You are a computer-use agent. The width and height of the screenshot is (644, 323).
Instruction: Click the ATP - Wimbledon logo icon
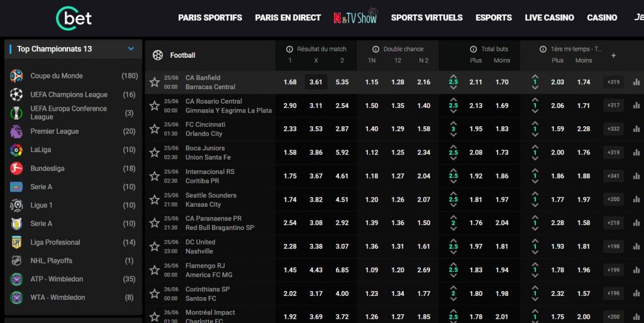(16, 279)
